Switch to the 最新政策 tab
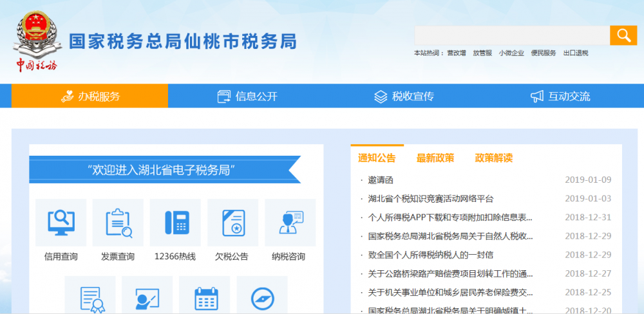The image size is (644, 314). pyautogui.click(x=435, y=158)
